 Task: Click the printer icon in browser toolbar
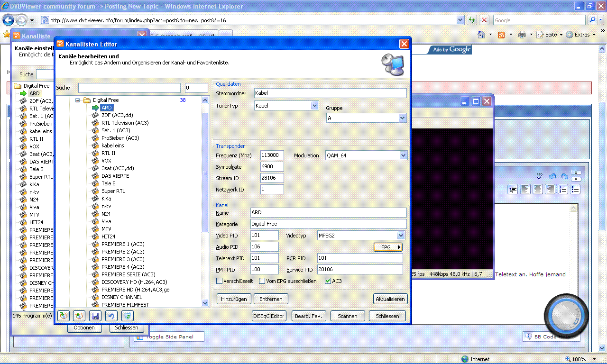pyautogui.click(x=522, y=35)
